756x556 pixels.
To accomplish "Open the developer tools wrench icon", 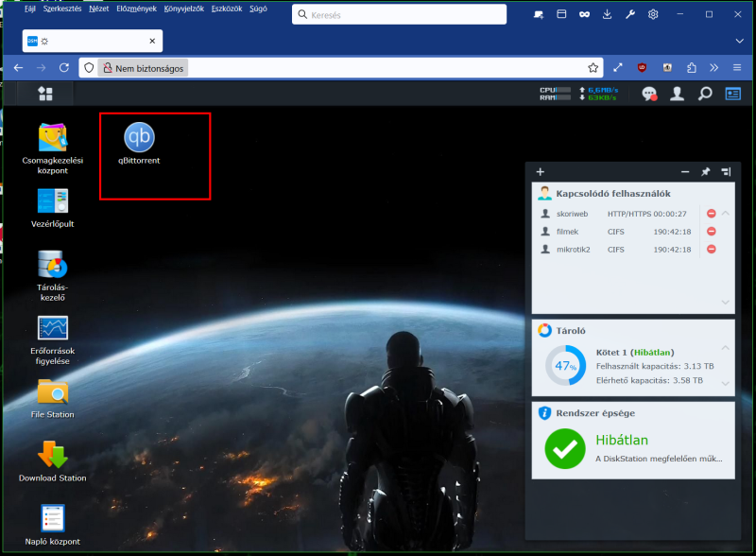I will pos(630,14).
